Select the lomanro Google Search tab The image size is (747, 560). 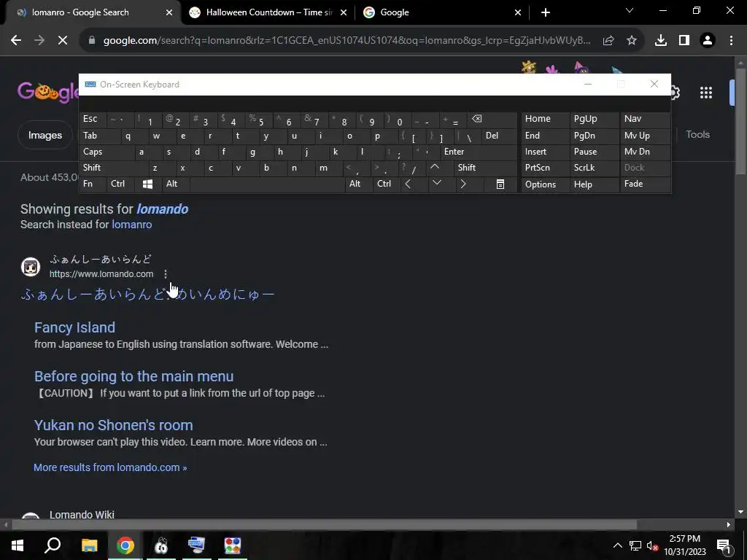point(90,12)
